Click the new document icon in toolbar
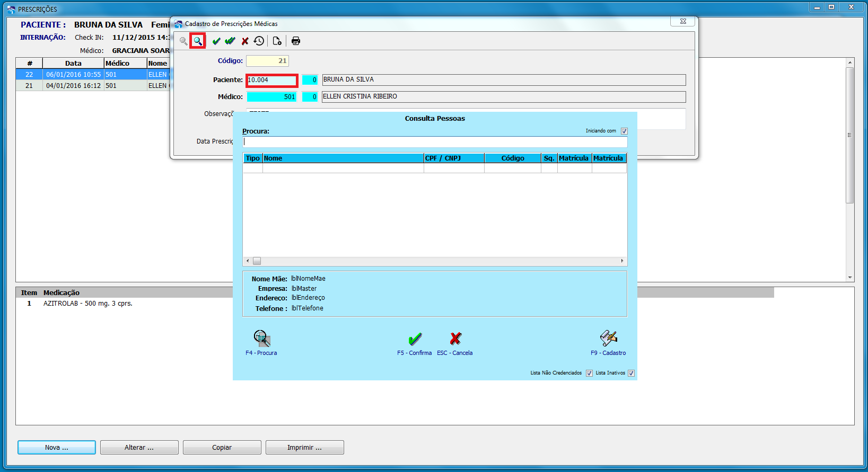 [277, 41]
